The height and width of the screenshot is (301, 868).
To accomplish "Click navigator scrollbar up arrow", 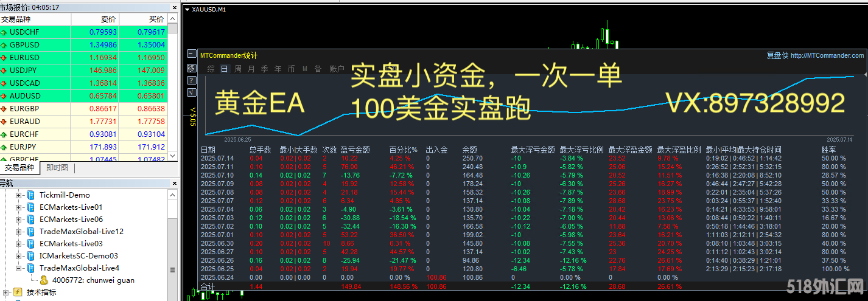I will click(173, 195).
